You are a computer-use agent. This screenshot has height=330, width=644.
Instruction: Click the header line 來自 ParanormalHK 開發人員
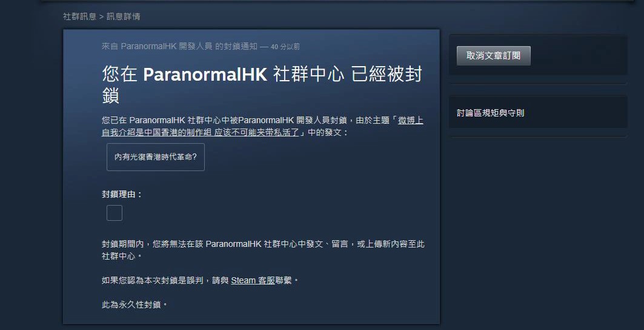[157, 47]
